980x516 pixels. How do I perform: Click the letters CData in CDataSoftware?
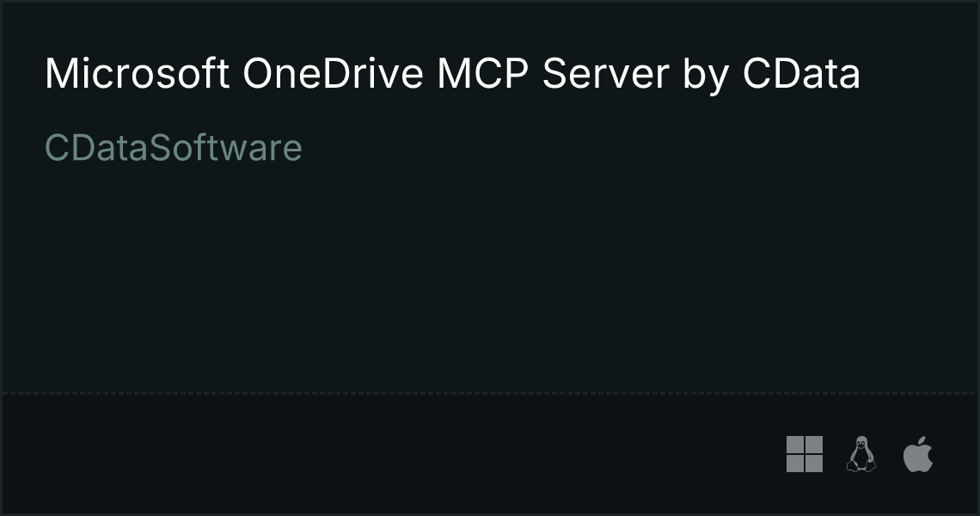click(97, 148)
